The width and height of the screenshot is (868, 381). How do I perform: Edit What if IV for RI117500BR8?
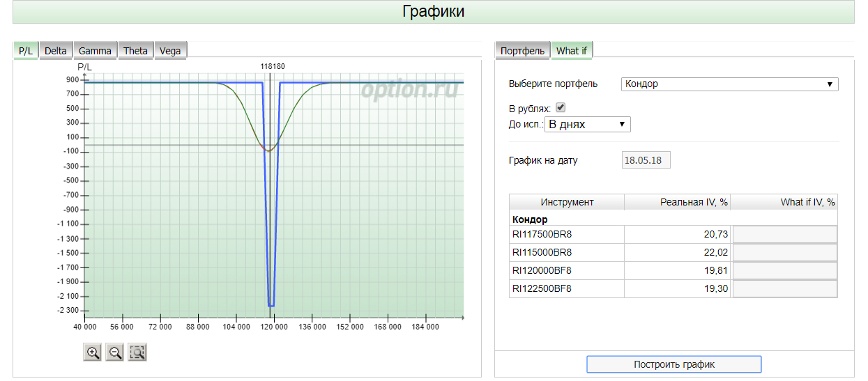pos(784,235)
